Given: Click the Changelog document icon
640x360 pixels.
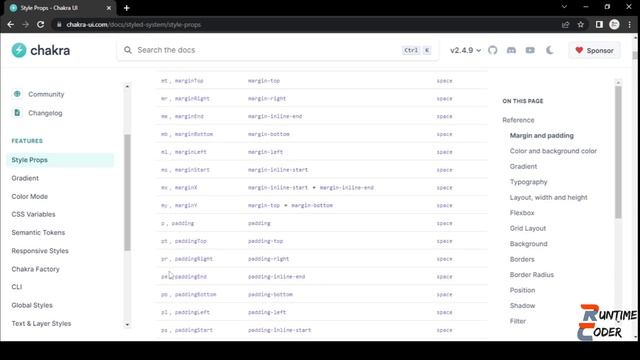Looking at the screenshot, I should 17,113.
